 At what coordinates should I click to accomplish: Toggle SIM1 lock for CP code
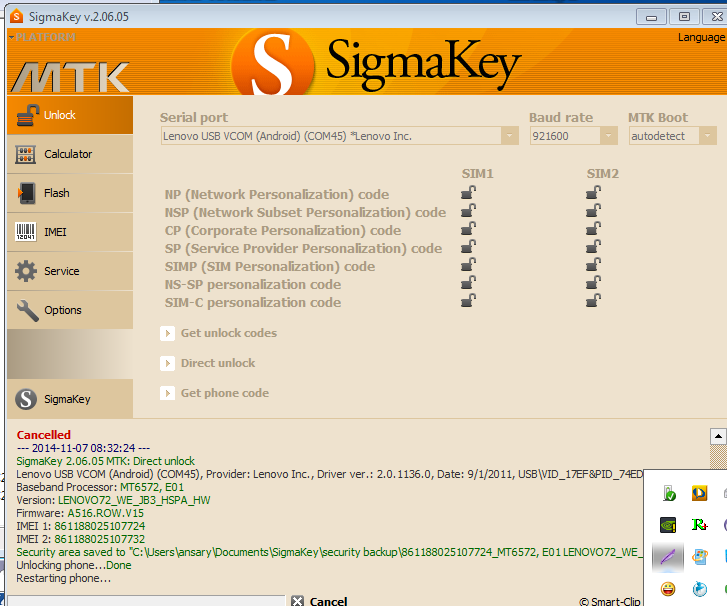pyautogui.click(x=468, y=229)
